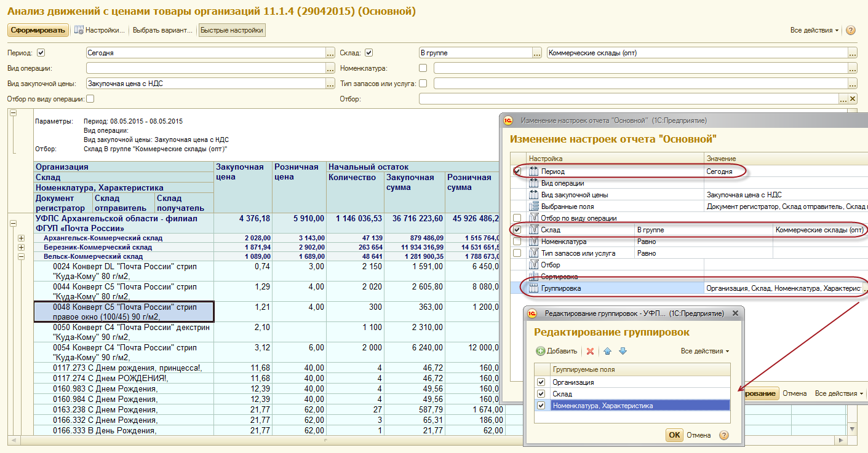The width and height of the screenshot is (868, 453).
Task: Click the Склад filter icon in settings dialog
Action: coord(533,230)
